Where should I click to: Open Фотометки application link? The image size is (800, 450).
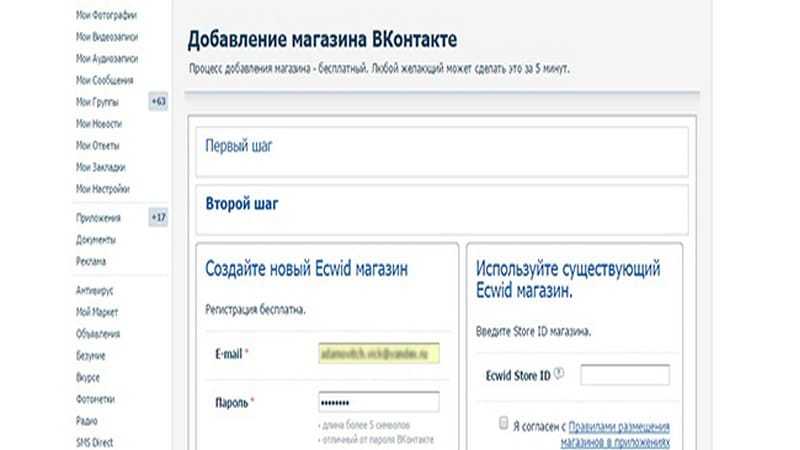click(95, 399)
